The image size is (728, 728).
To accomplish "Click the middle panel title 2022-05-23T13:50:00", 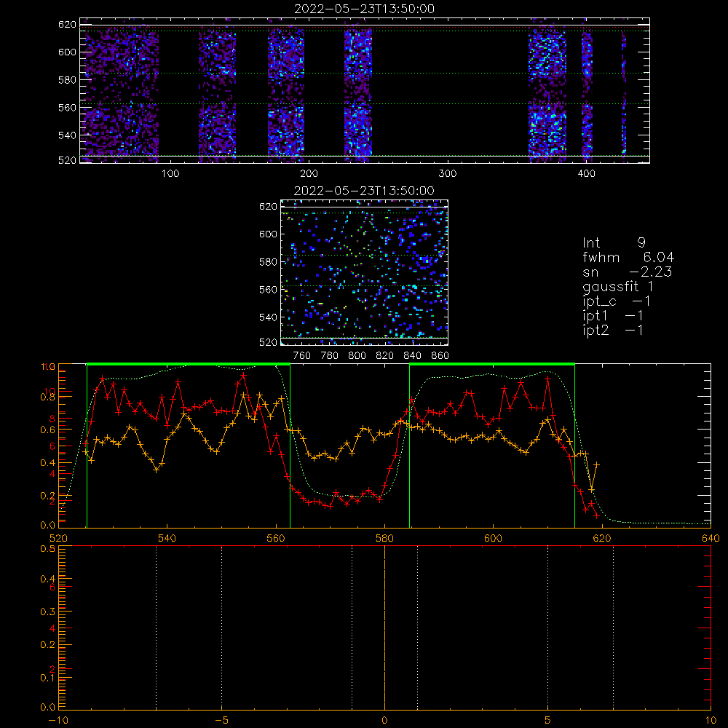I will pos(365,191).
